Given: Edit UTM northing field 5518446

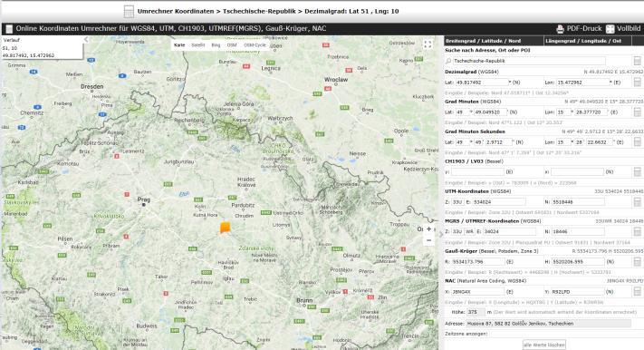Looking at the screenshot, I should pos(578,202).
